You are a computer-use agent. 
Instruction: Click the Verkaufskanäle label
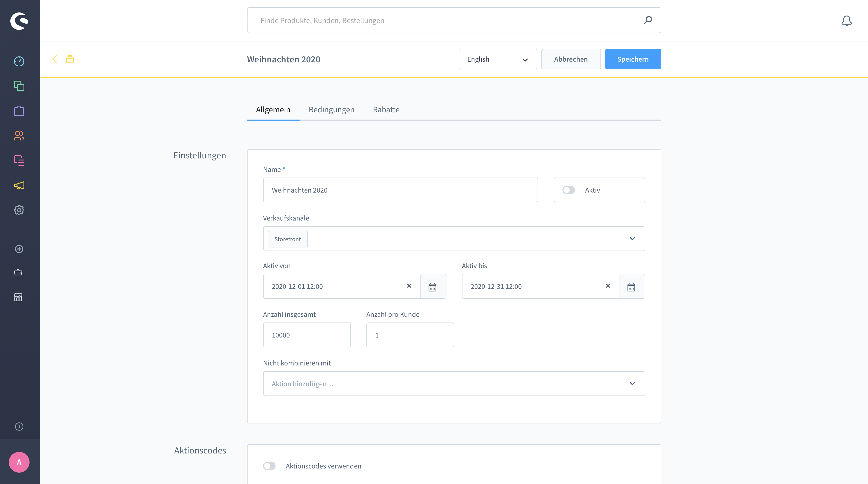tap(286, 218)
